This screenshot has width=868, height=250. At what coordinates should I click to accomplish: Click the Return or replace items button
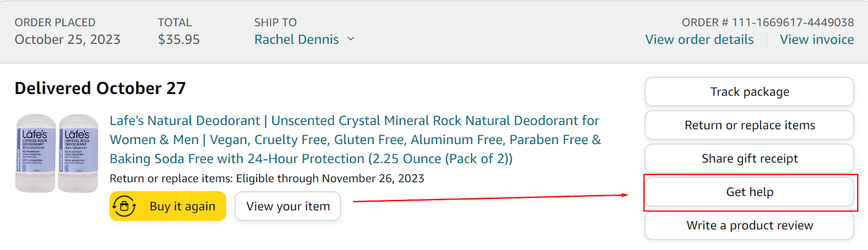pos(749,126)
